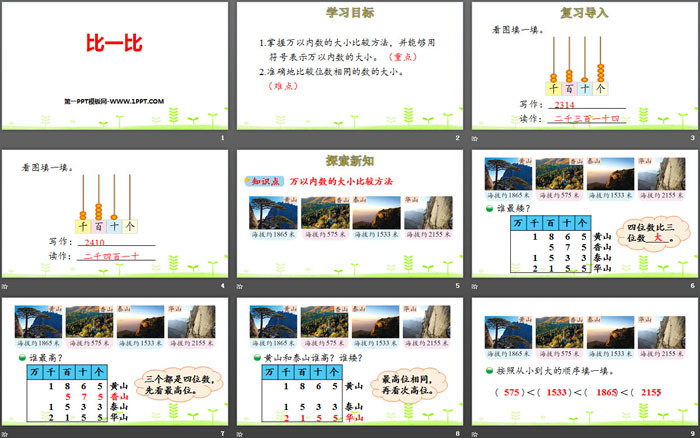Viewport: 700px width, 438px height.
Task: Click the red answer 2314 after 写作
Action: pyautogui.click(x=565, y=104)
